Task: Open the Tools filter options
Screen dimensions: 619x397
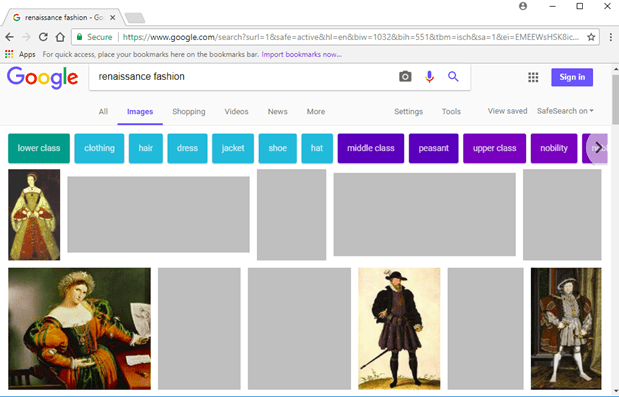Action: 451,112
